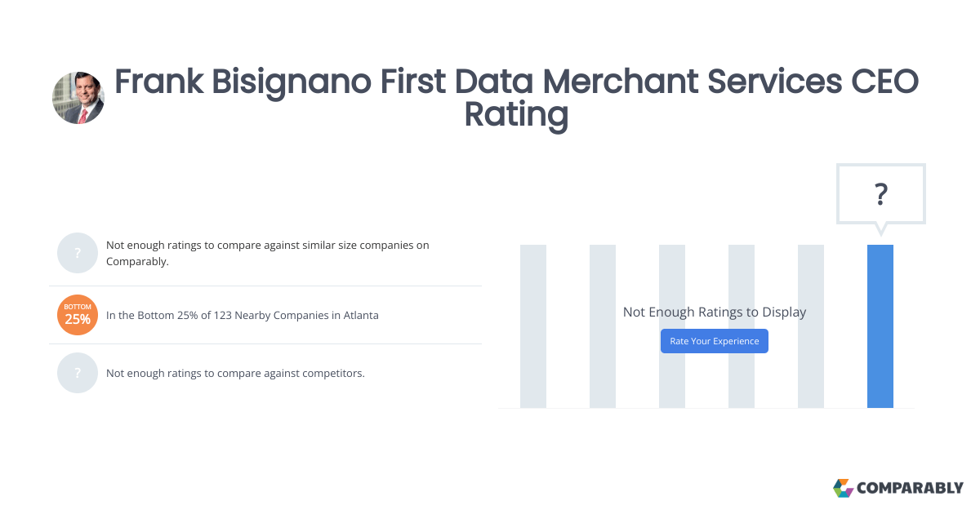
Task: Click the chart baseline area
Action: (x=706, y=408)
